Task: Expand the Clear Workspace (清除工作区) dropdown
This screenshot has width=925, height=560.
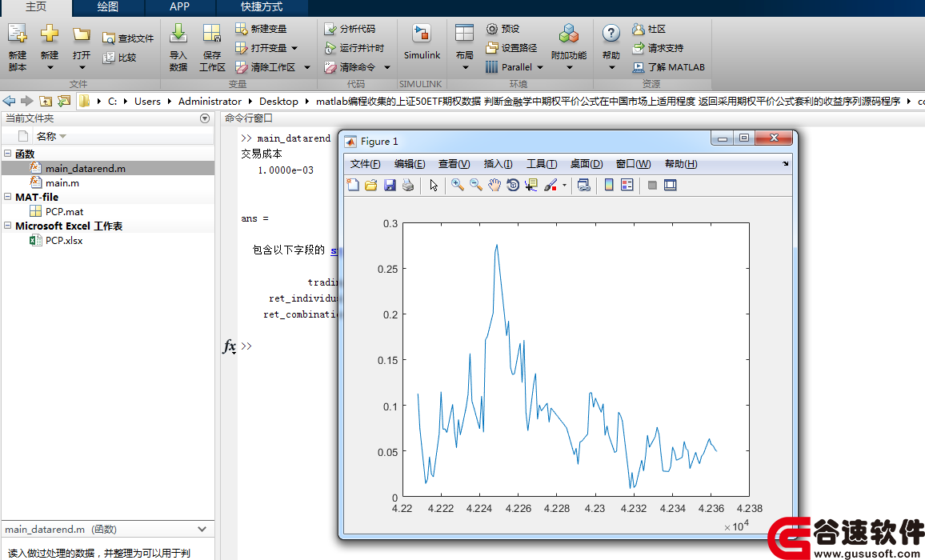Action: [x=307, y=67]
